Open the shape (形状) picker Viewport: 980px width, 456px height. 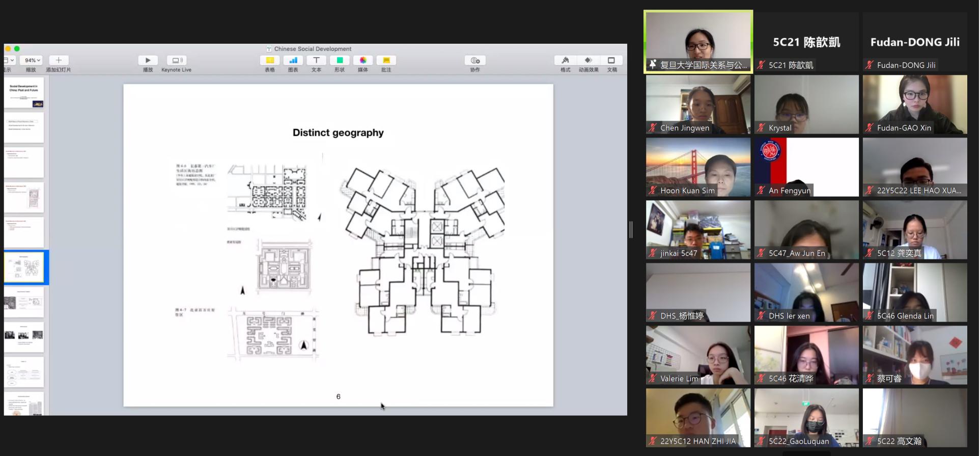[x=340, y=60]
